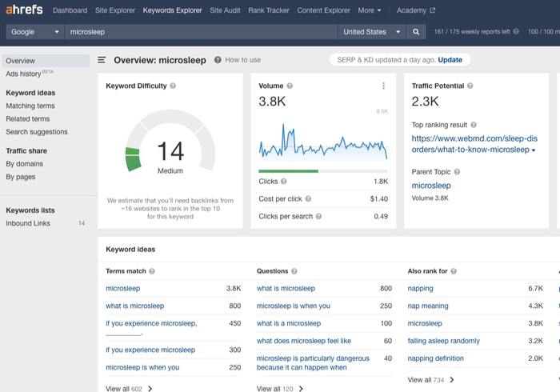Open Matching terms in the sidebar
This screenshot has width=560, height=392.
[x=30, y=106]
